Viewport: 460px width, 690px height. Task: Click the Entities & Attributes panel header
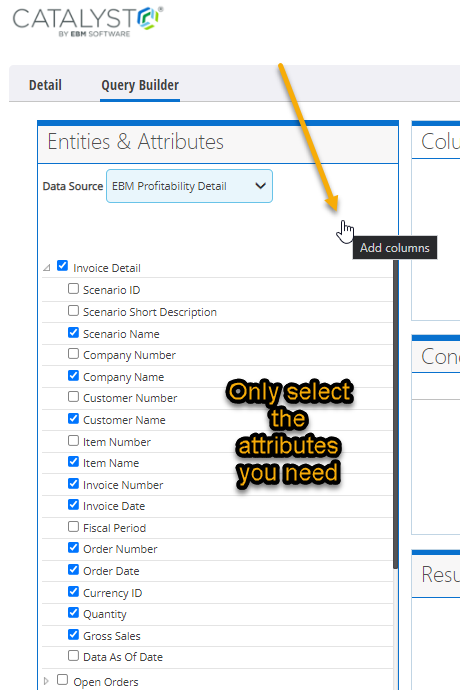pos(218,143)
